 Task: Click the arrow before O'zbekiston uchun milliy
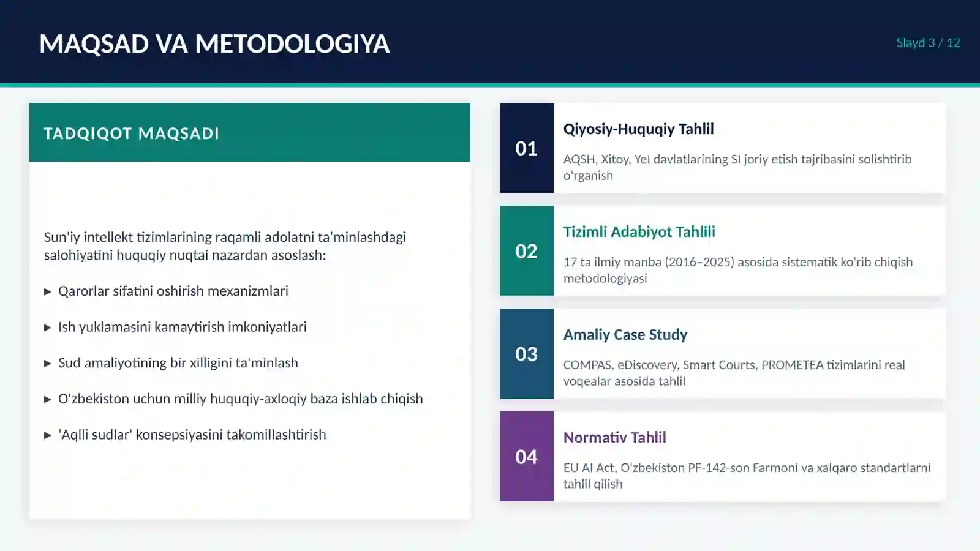pos(48,400)
